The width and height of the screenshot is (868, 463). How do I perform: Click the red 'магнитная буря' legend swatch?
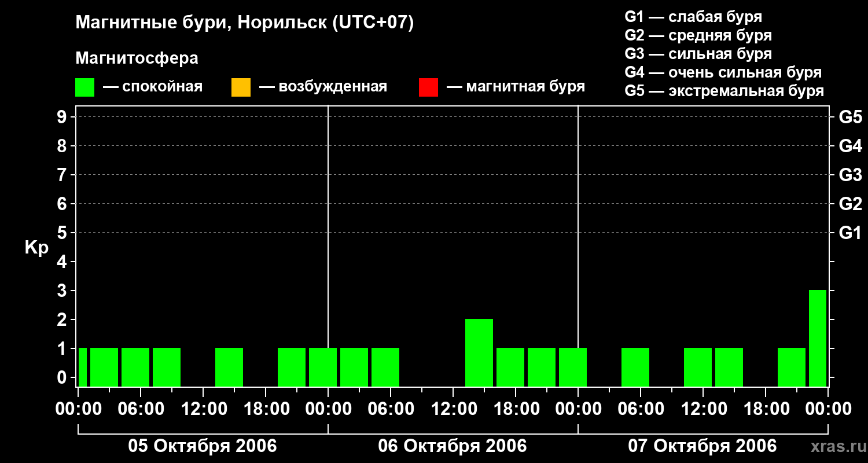(428, 87)
